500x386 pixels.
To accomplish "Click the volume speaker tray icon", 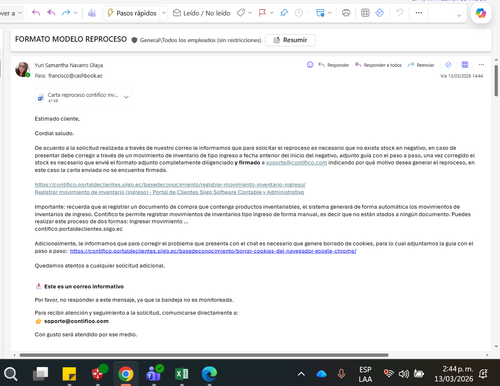I will pyautogui.click(x=404, y=374).
